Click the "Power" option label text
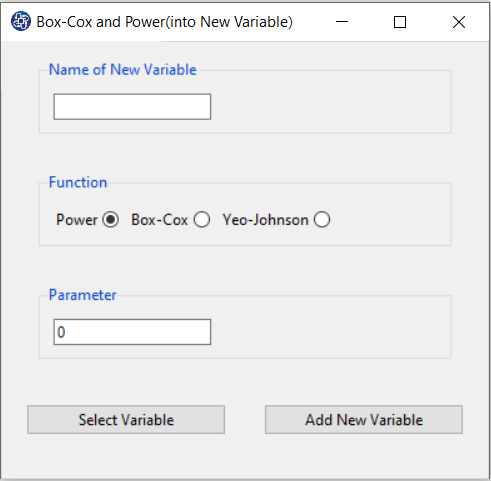Screen dimensions: 491x481 pyautogui.click(x=77, y=220)
